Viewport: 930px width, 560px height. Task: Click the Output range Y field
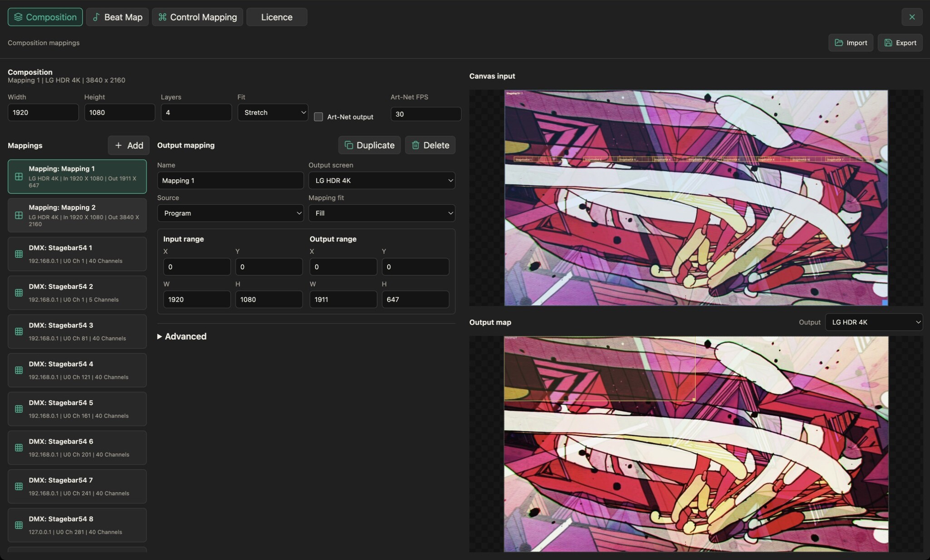coord(415,267)
